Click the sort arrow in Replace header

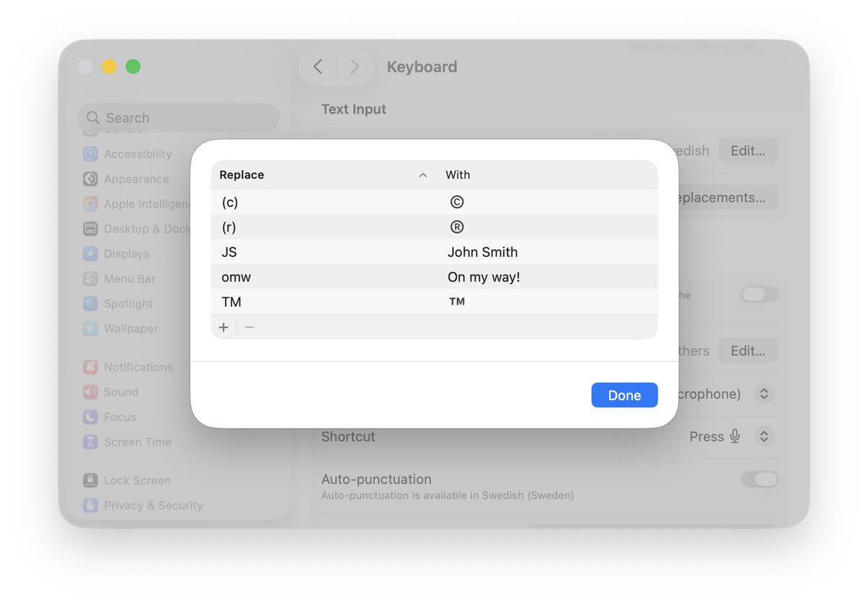tap(423, 175)
